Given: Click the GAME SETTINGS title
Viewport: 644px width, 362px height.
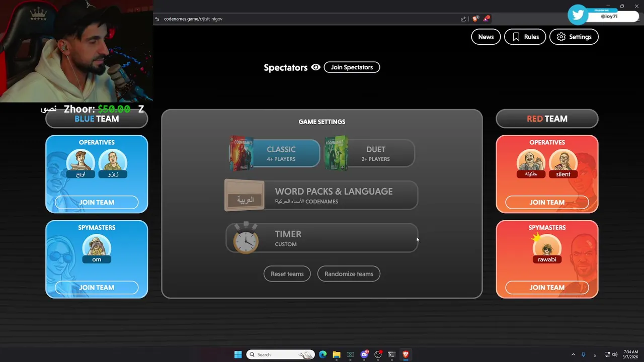Looking at the screenshot, I should [322, 122].
